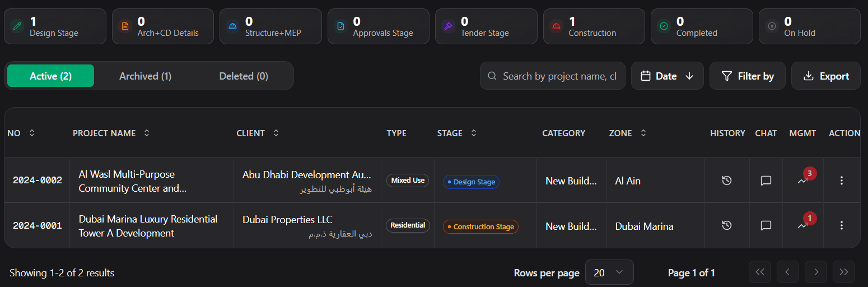This screenshot has width=868, height=287.
Task: Open chat for Al Wasl project
Action: coord(766,180)
